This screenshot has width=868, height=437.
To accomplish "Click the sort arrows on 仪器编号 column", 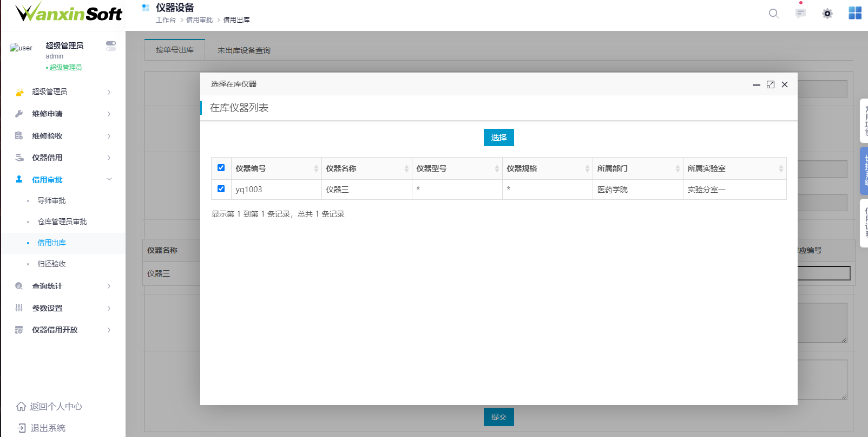I will (316, 169).
